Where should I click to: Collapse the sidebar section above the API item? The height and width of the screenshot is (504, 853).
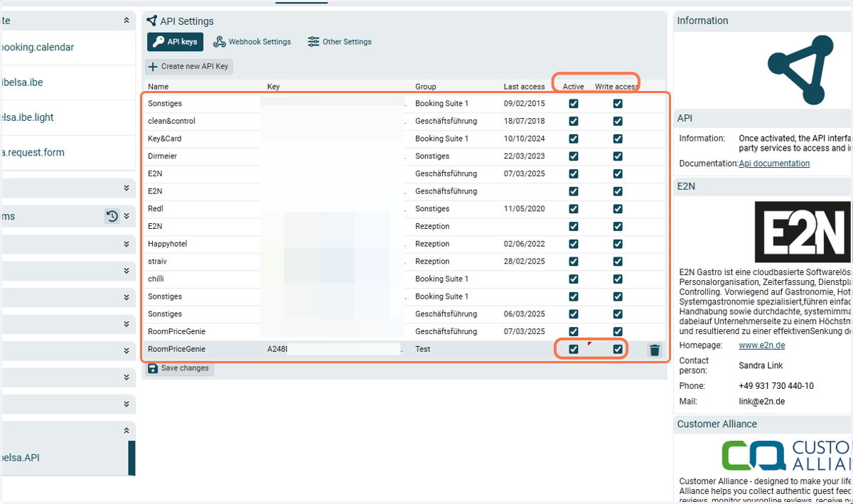pyautogui.click(x=127, y=431)
